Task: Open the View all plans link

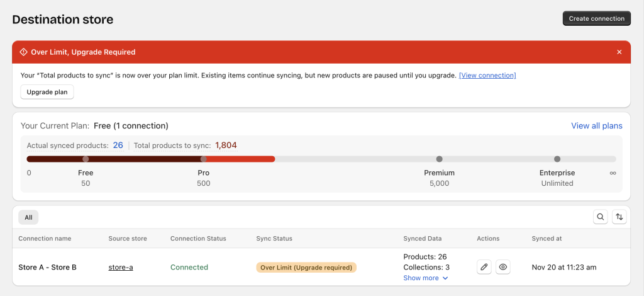Action: click(x=596, y=126)
